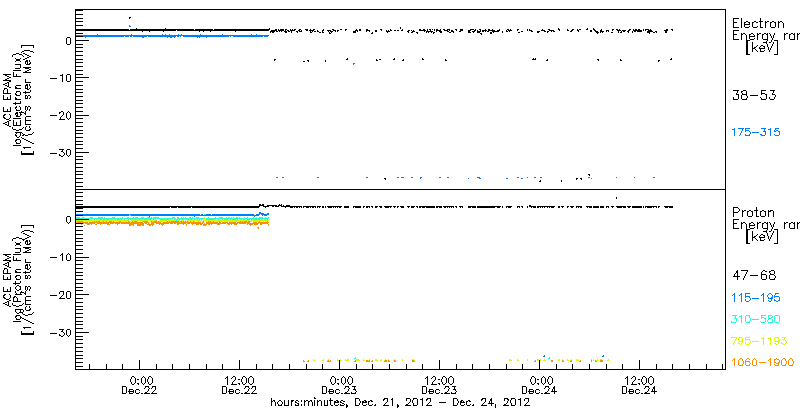
Task: Click the -30 tick label on proton plot
Action: point(62,334)
